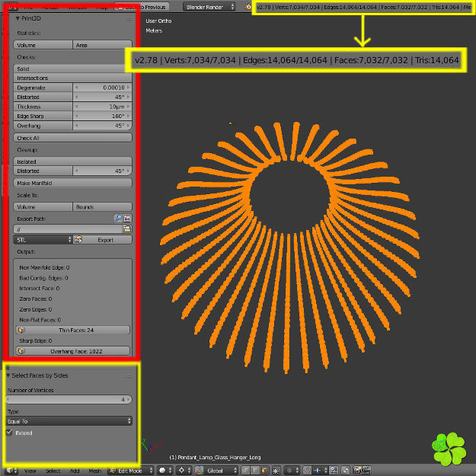Open the STL export format dropdown
Screen dimensions: 476x476
click(x=43, y=240)
